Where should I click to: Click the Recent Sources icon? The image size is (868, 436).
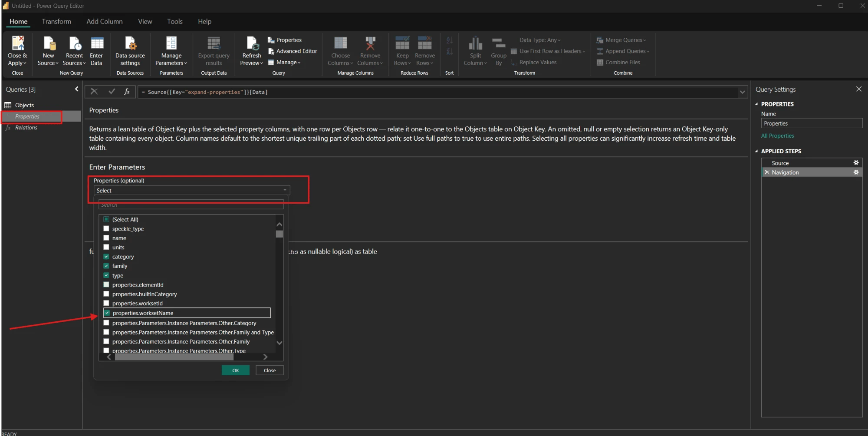(x=75, y=43)
